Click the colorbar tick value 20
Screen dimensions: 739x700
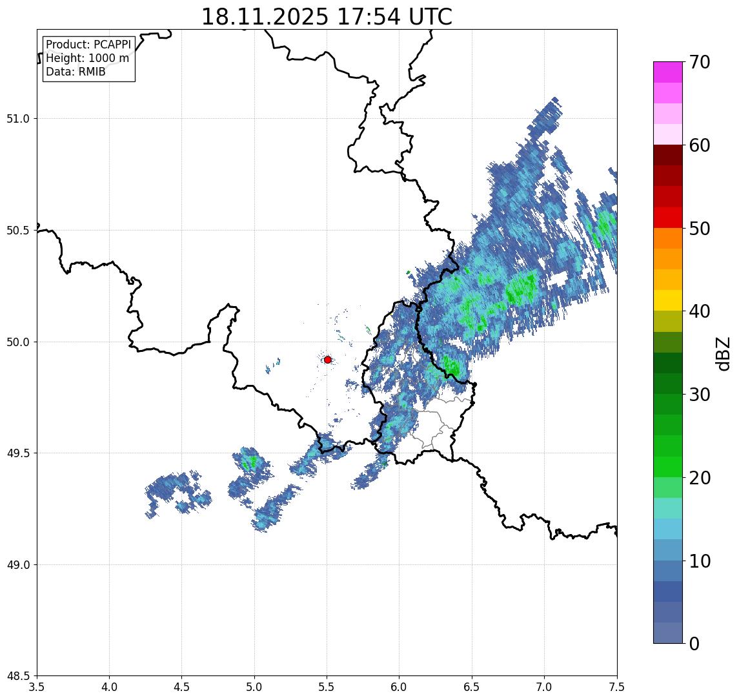(x=699, y=477)
